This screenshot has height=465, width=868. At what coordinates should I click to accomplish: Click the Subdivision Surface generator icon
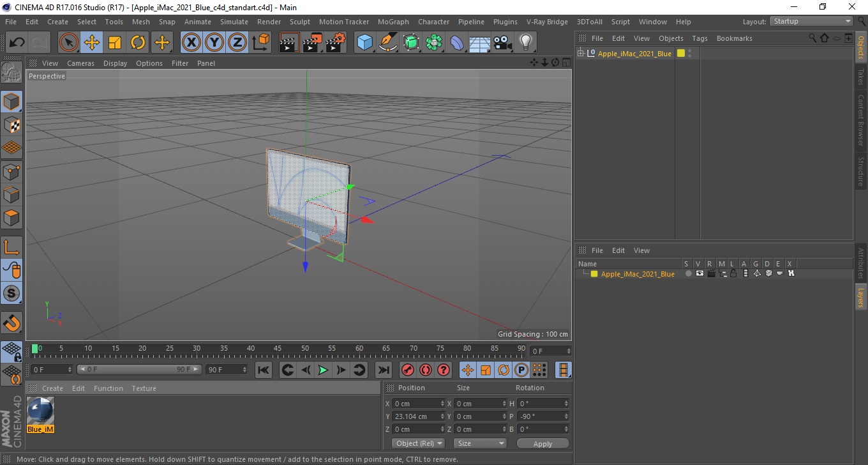(411, 43)
